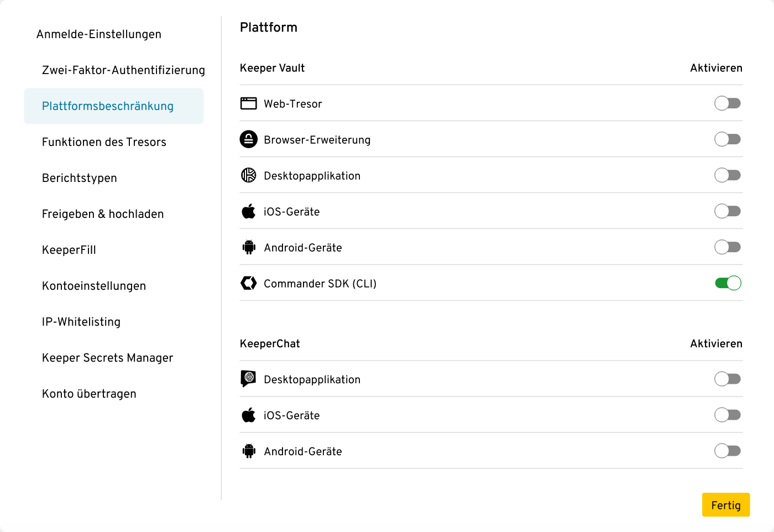This screenshot has width=774, height=532.
Task: Click the KeeperChat Desktopapplikation chat icon
Action: click(249, 379)
